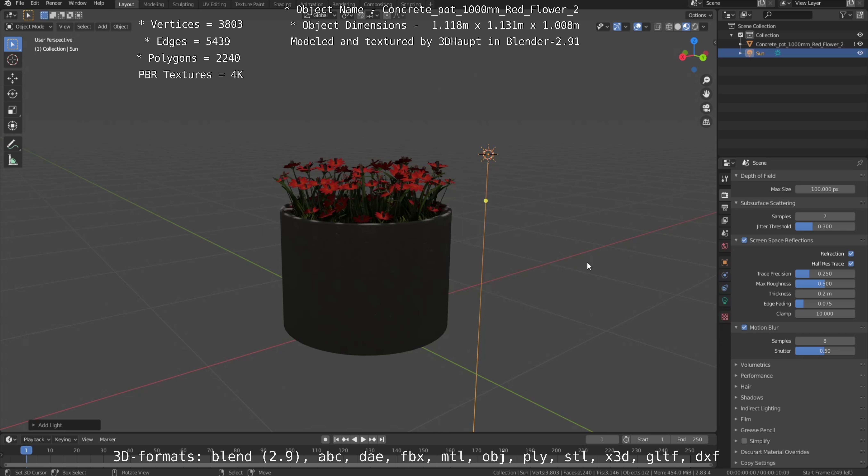Switch to solid viewport shading
The image size is (868, 476).
pyautogui.click(x=678, y=27)
